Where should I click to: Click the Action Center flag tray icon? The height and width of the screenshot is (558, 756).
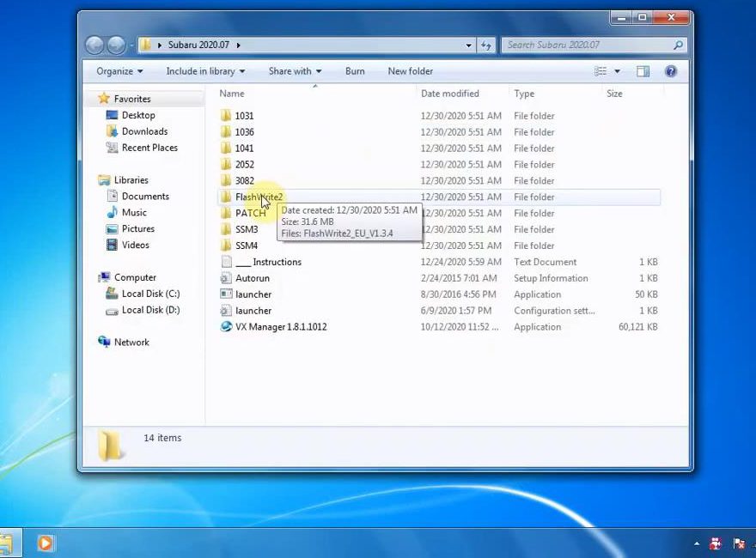(739, 544)
